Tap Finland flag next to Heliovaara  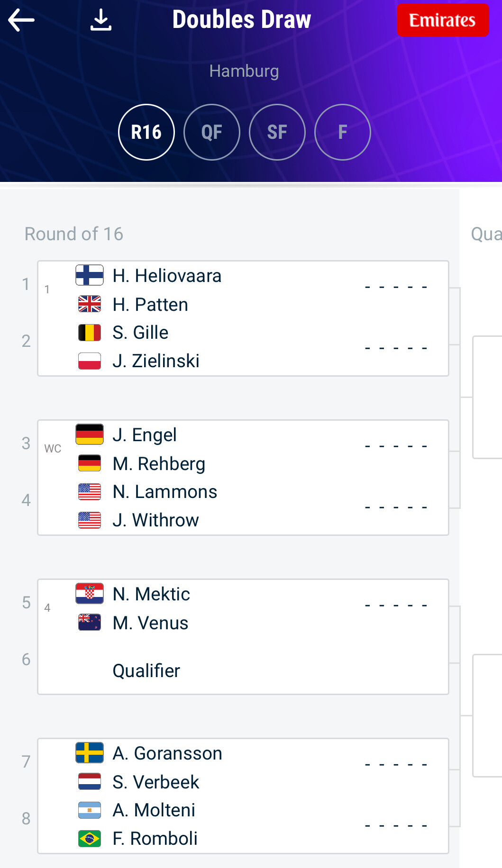point(90,275)
